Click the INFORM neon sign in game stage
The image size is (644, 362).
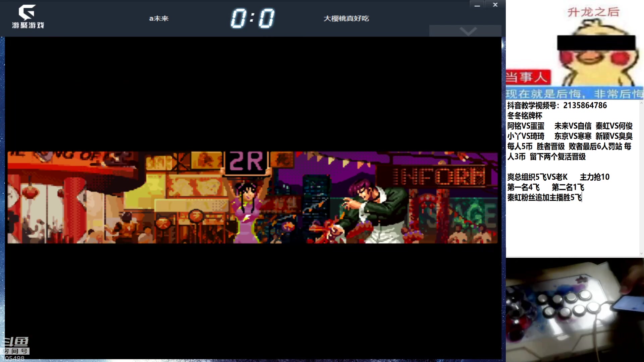click(x=438, y=176)
